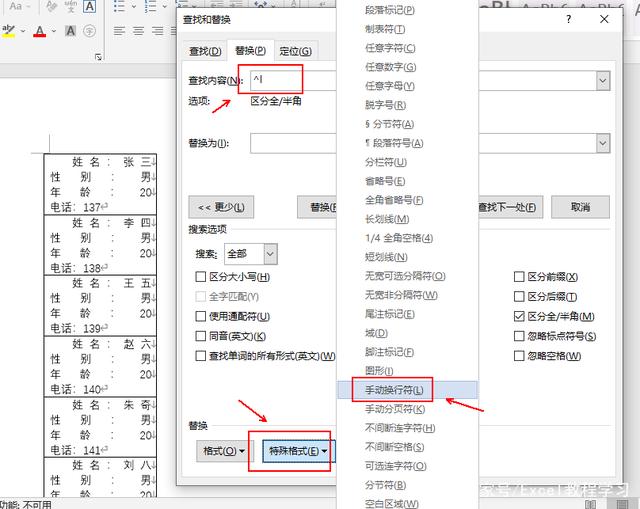Image resolution: width=640 pixels, height=509 pixels.
Task: Switch to the 查找(D) tab
Action: [205, 51]
